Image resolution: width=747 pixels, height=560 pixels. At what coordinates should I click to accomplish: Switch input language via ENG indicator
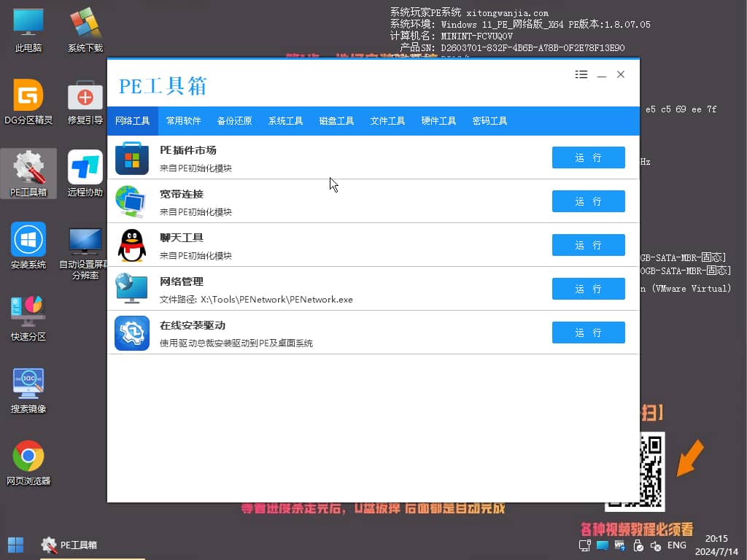677,545
